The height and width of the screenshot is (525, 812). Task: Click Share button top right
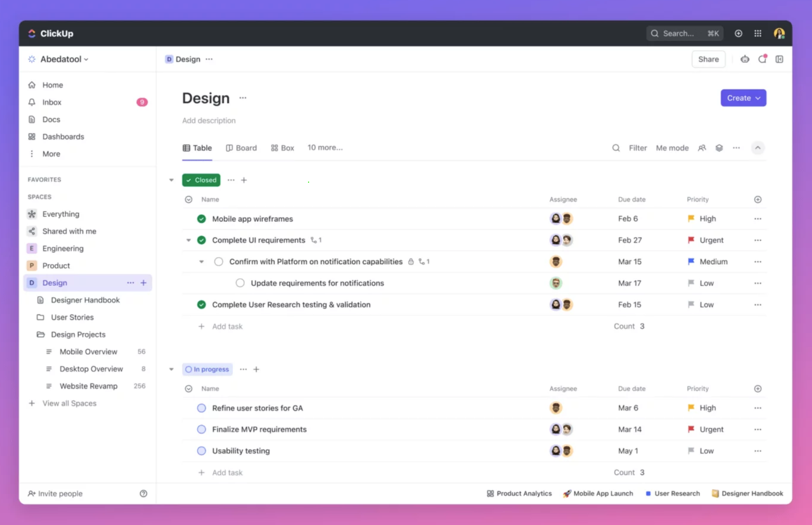pyautogui.click(x=708, y=58)
